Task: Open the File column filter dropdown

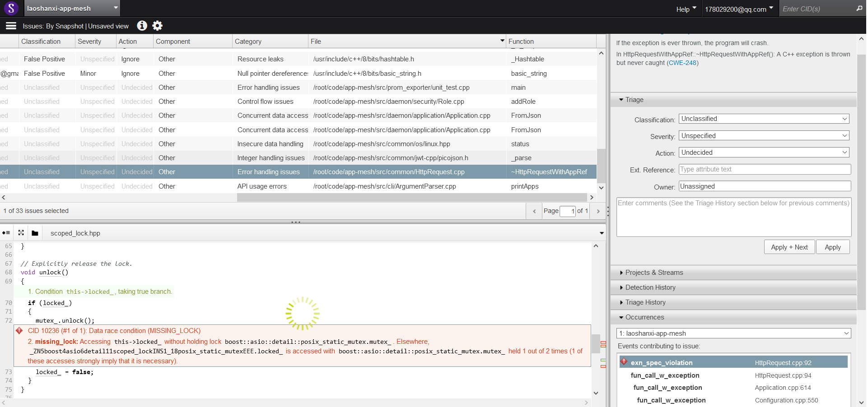Action: pos(501,41)
